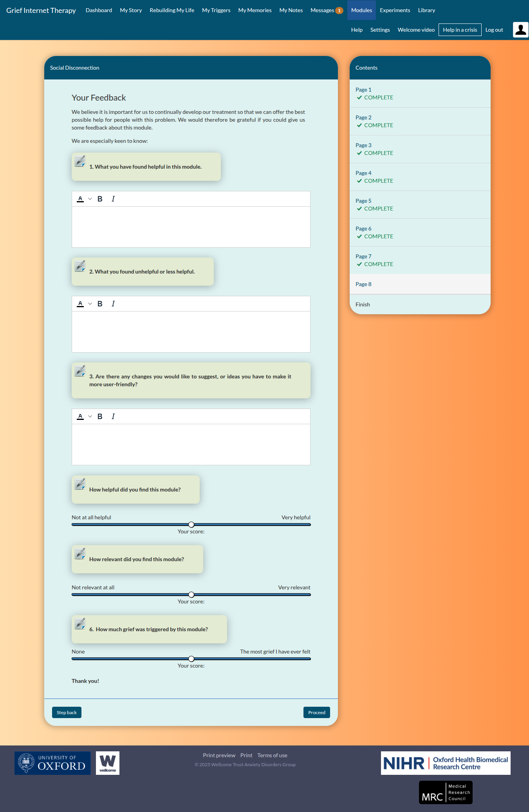
Task: Toggle Bold in first feedback editor
Action: click(x=100, y=199)
